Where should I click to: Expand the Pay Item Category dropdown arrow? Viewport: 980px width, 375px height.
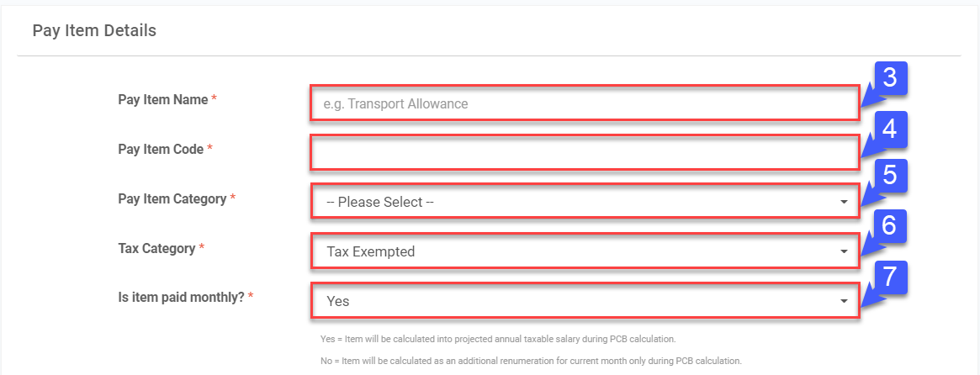pos(844,202)
